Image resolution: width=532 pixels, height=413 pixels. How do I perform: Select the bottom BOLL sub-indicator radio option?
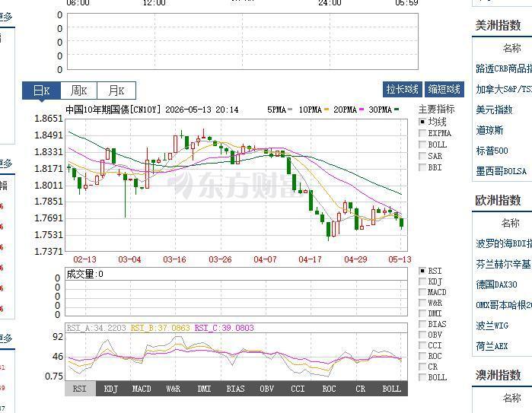422,377
